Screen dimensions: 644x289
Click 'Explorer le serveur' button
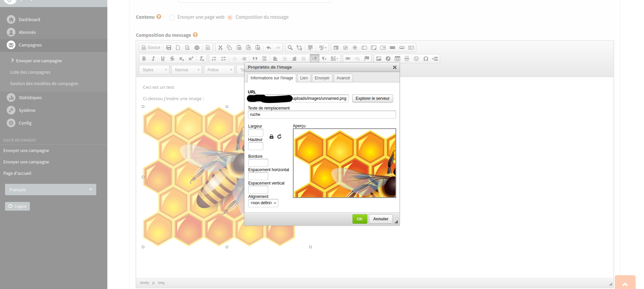[372, 98]
